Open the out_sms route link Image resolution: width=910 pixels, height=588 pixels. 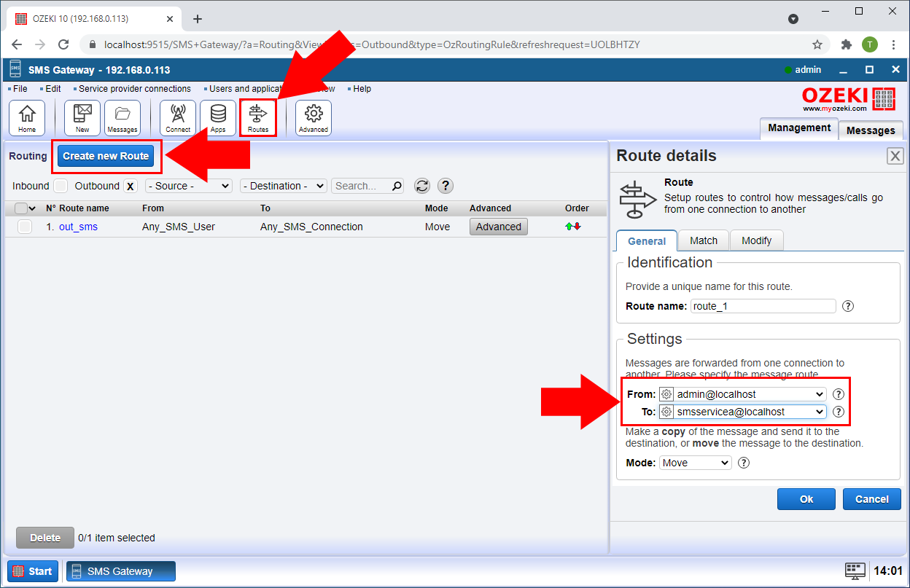[x=78, y=227]
